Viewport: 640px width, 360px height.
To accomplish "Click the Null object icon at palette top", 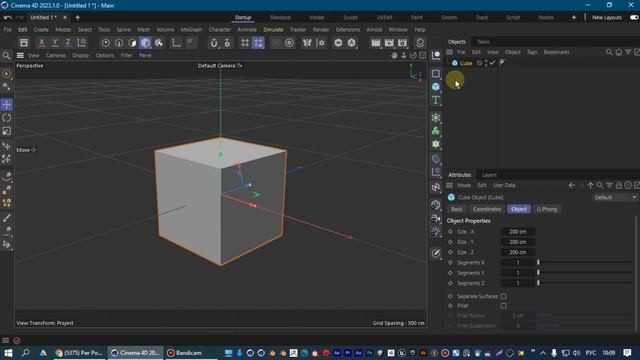I will (436, 56).
